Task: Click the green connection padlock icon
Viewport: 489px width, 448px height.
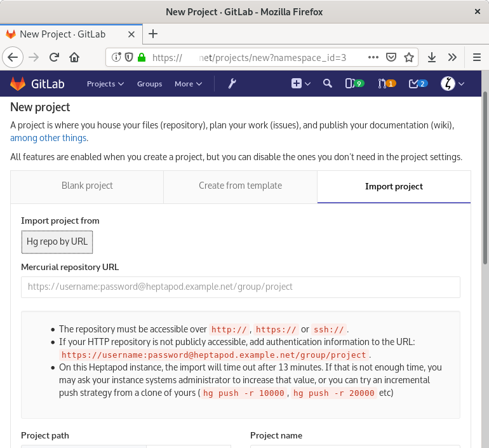Action: (x=142, y=57)
